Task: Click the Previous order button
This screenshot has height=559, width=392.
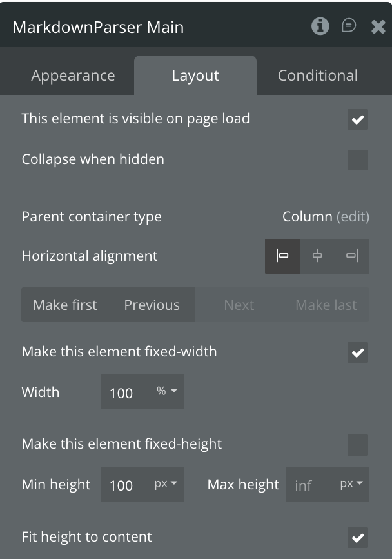Action: pos(152,305)
